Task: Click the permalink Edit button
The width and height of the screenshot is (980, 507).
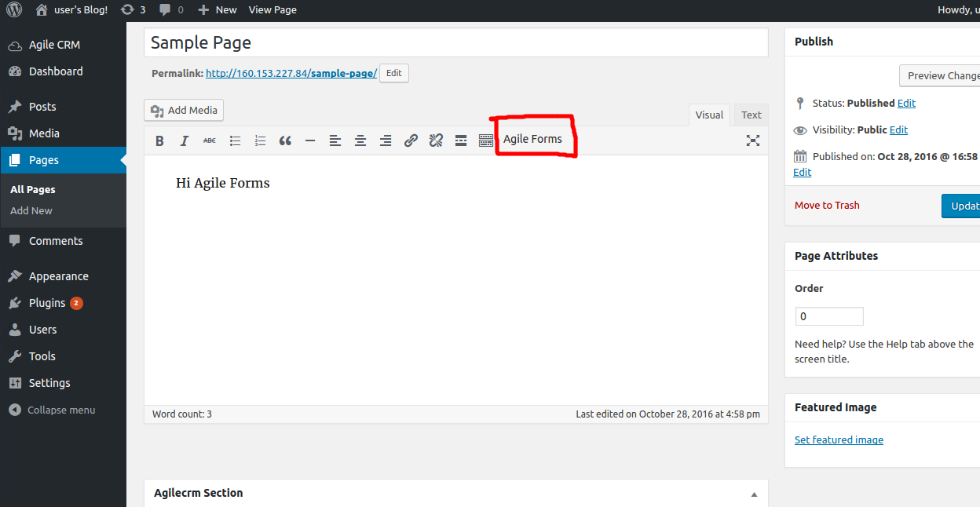Action: 394,73
